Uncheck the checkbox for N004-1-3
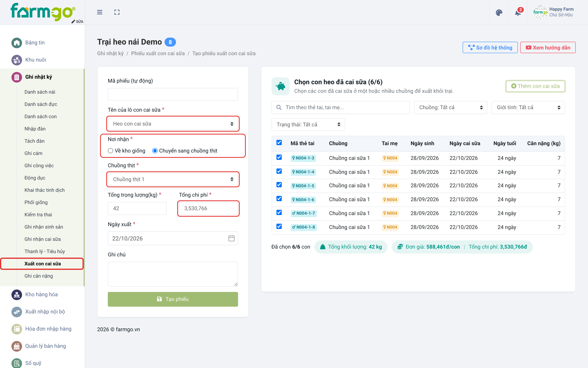Screen dimensions: 588x368 279,157
